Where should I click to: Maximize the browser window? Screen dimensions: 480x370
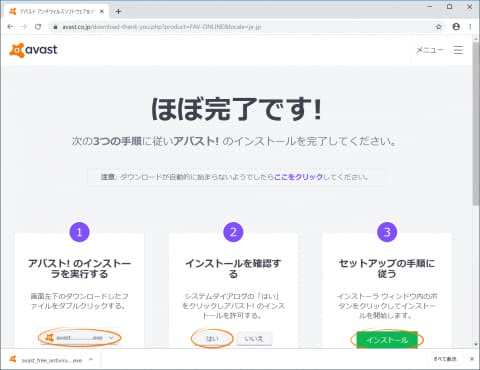tap(450, 7)
